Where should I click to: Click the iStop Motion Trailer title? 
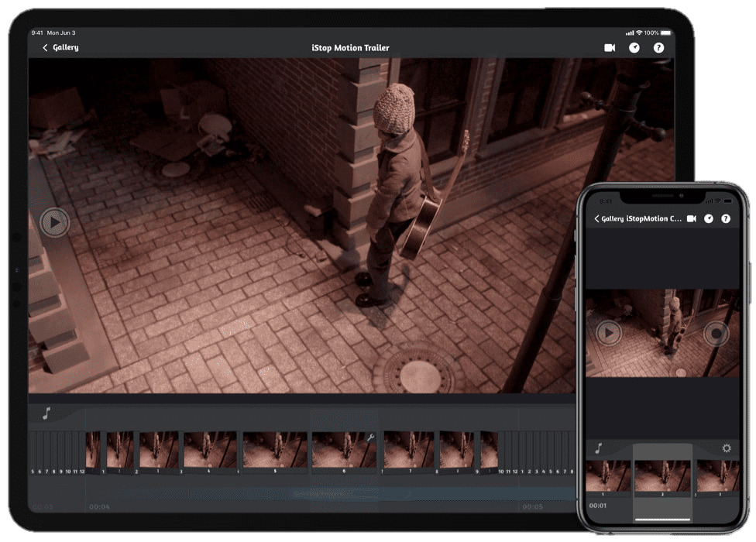[350, 47]
